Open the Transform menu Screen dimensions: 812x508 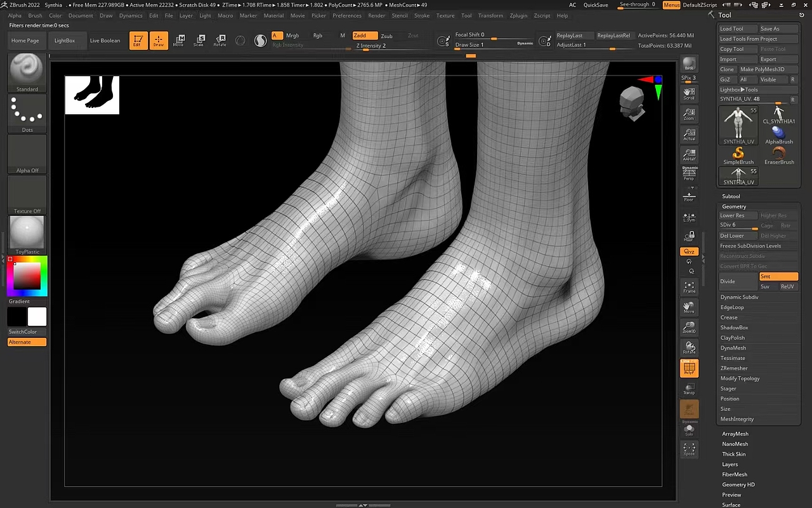click(490, 15)
